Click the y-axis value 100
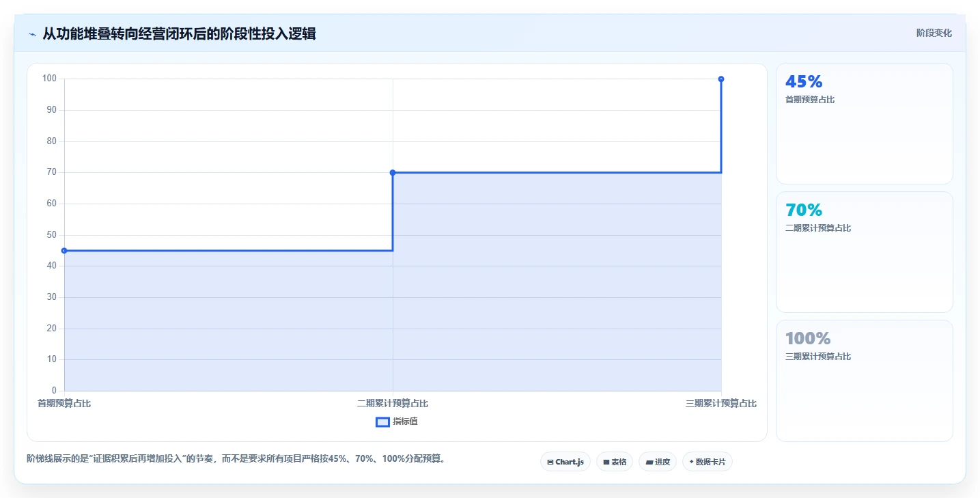This screenshot has height=498, width=980. (49, 79)
